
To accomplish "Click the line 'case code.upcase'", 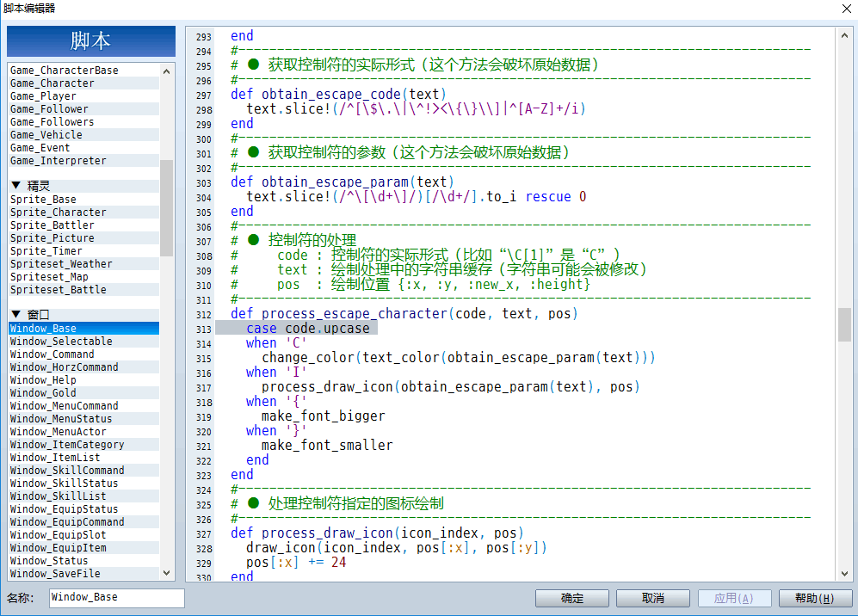I will tap(308, 329).
